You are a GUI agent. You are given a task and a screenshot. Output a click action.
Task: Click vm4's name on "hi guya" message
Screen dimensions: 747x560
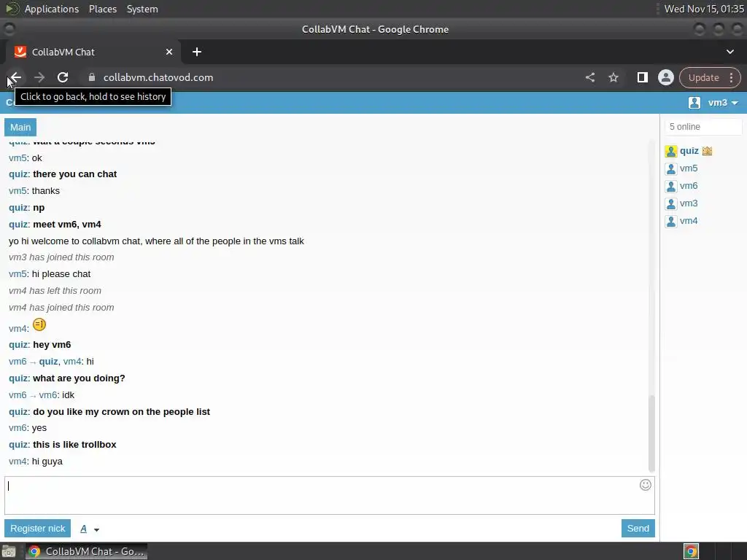pos(18,462)
